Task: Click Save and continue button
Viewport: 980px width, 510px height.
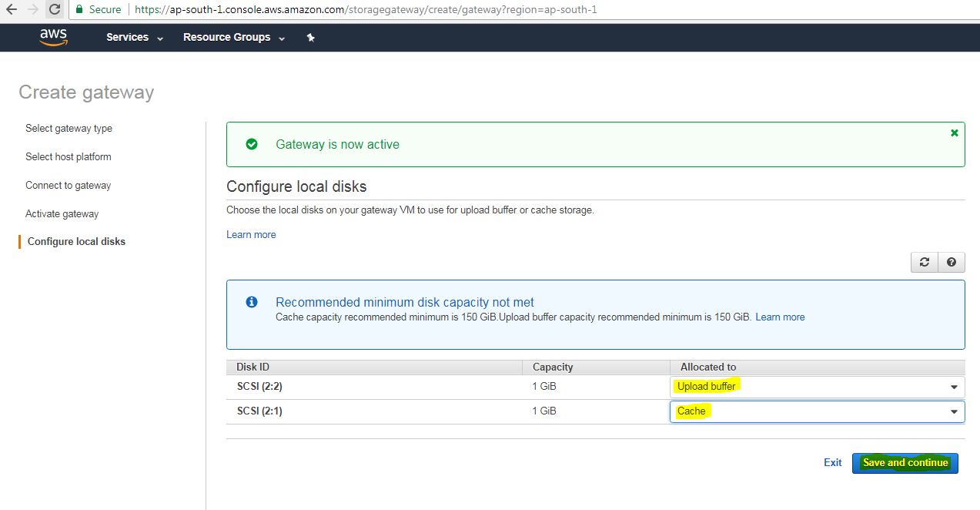Action: (x=905, y=463)
